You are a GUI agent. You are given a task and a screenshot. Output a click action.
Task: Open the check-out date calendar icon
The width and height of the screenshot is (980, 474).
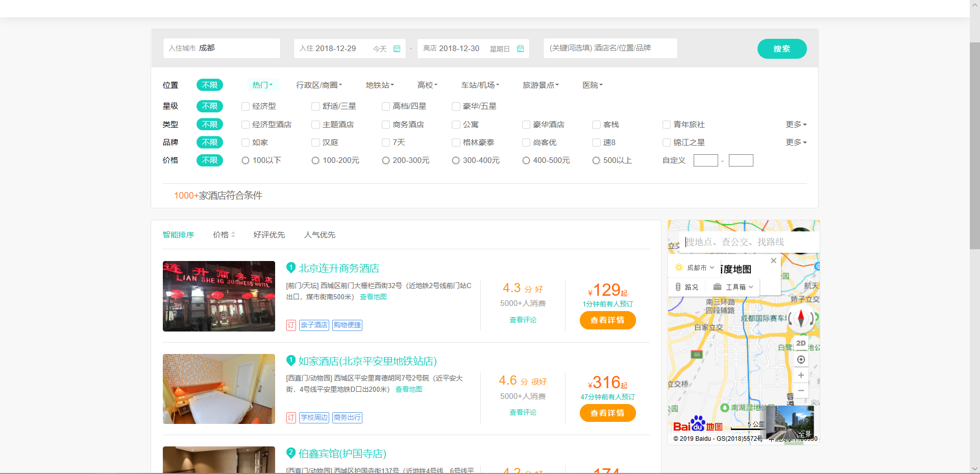[520, 49]
